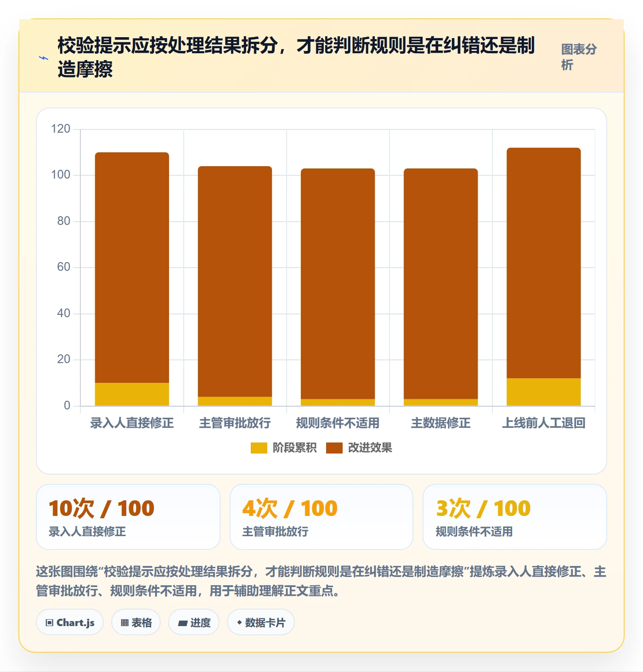Open the 3次 / 100 规则条件不适用 card
This screenshot has height=672, width=643.
point(515,517)
